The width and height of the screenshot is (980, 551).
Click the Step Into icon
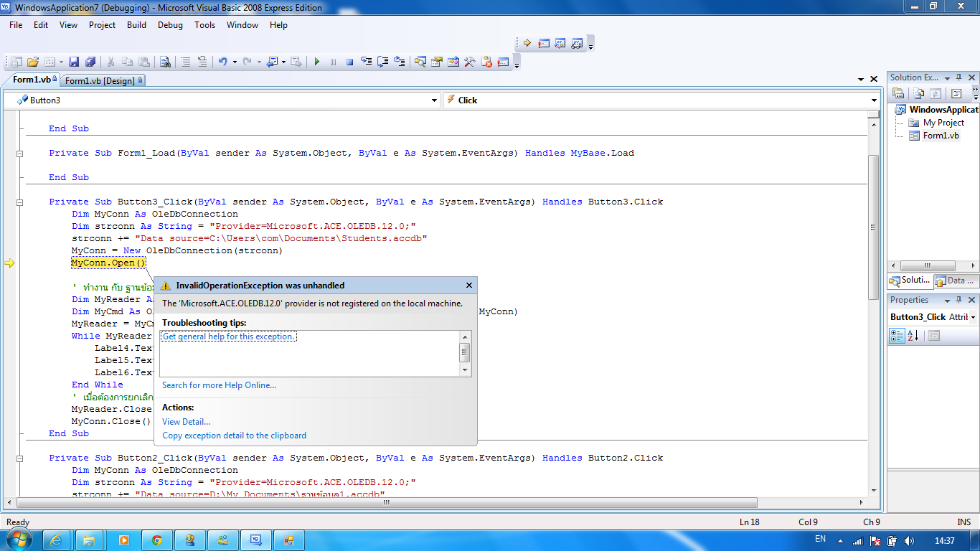pyautogui.click(x=367, y=62)
